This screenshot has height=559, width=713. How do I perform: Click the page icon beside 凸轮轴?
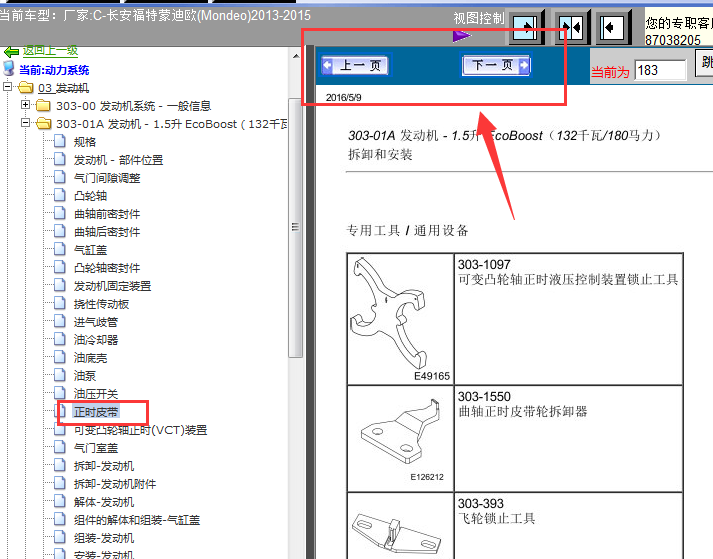[60, 195]
